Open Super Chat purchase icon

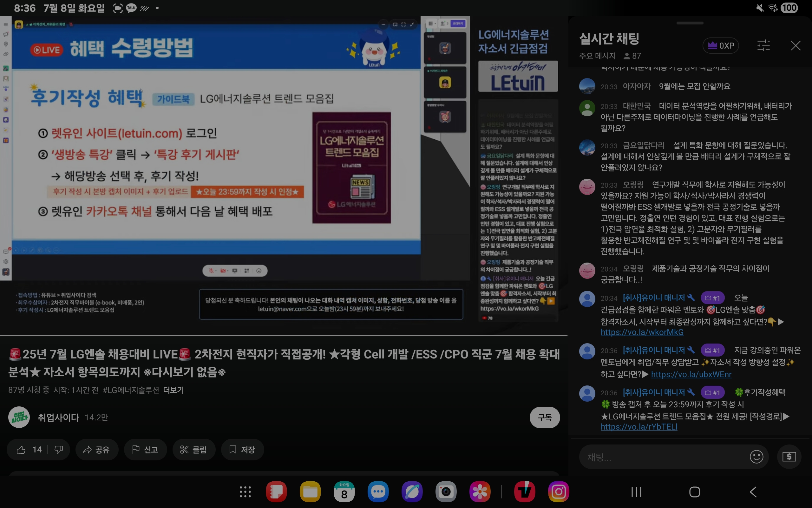click(x=789, y=457)
